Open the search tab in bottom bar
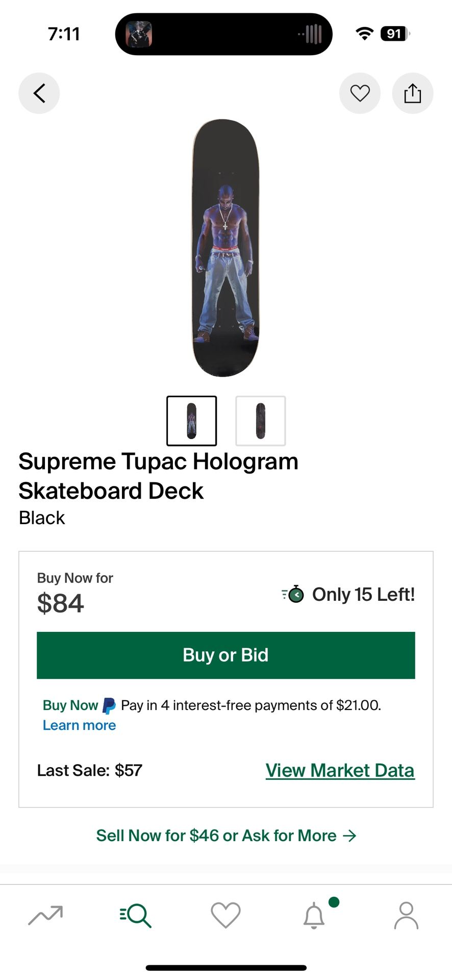The width and height of the screenshot is (452, 980). coord(136,915)
